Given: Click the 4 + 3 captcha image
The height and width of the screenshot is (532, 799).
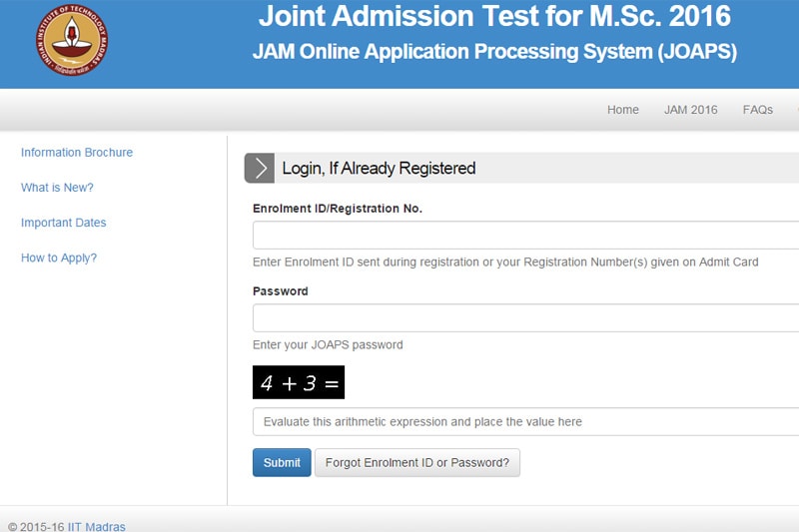Looking at the screenshot, I should point(299,382).
